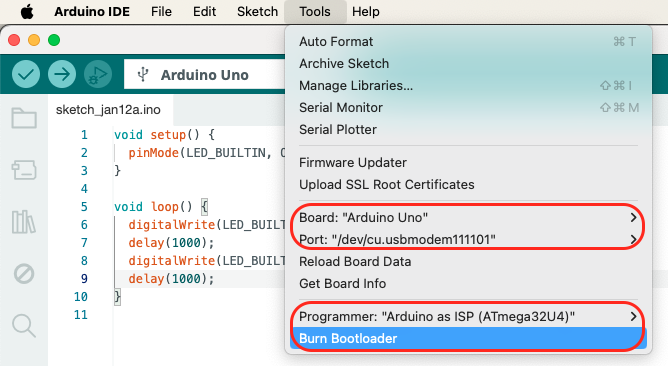Click line number 11 in the gutter
Image resolution: width=668 pixels, height=366 pixels.
(x=81, y=315)
